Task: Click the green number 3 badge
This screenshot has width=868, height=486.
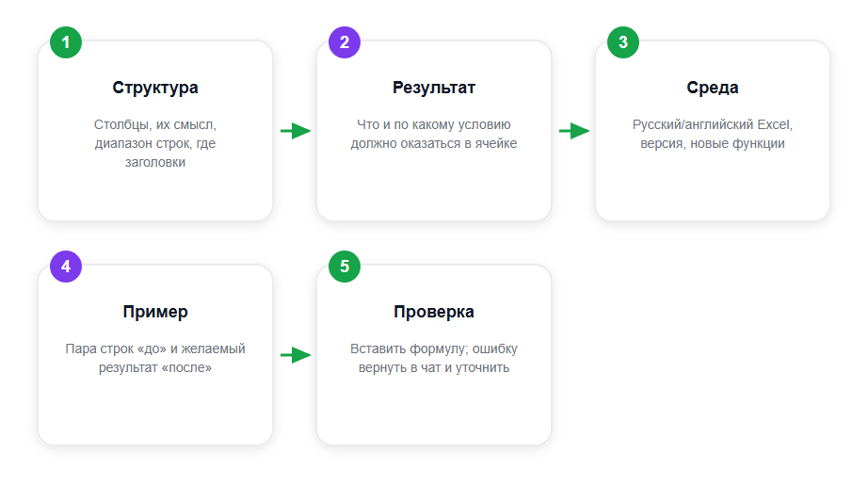Action: tap(623, 42)
